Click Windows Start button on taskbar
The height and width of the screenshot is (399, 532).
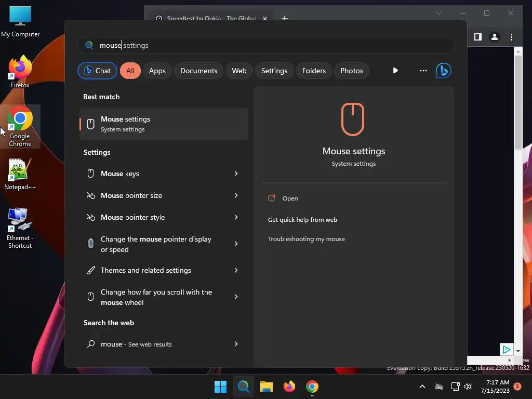coord(220,387)
